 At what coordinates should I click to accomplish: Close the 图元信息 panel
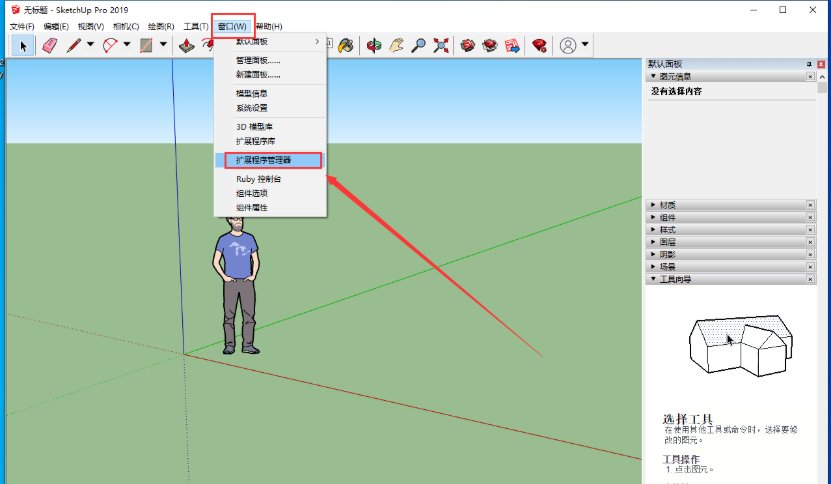coord(810,76)
